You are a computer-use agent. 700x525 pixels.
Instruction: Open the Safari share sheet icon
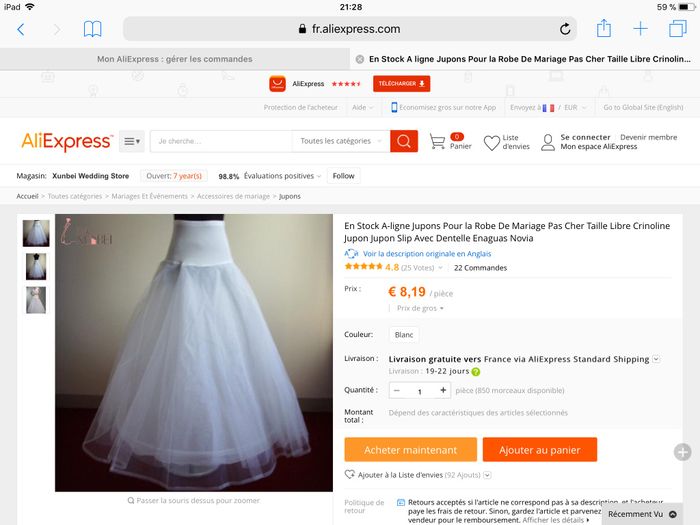pos(604,29)
